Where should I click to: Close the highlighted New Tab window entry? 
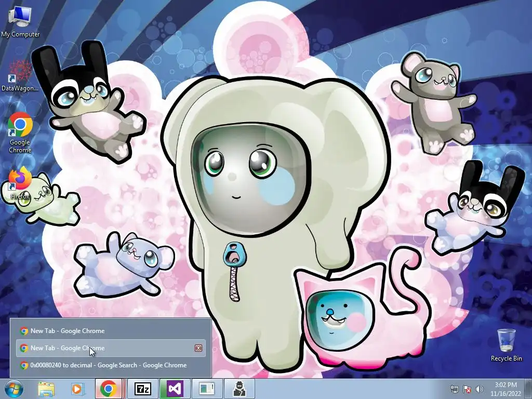(x=198, y=348)
